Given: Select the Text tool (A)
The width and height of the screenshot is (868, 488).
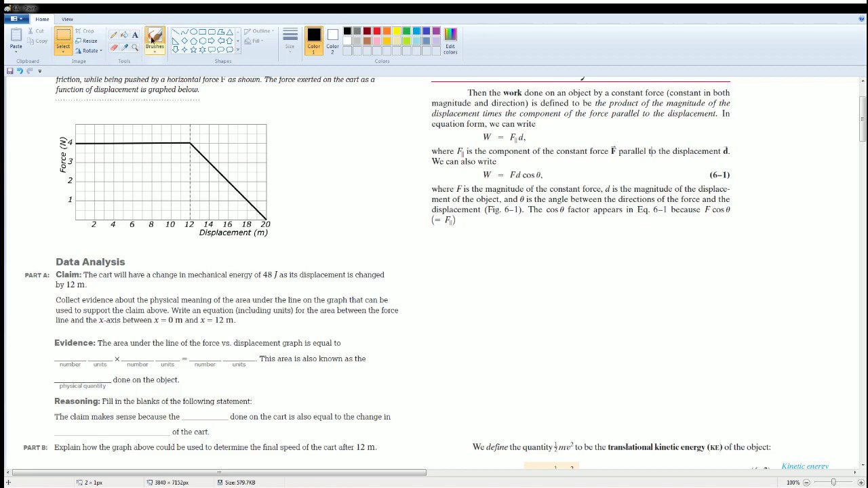Looking at the screenshot, I should 135,35.
